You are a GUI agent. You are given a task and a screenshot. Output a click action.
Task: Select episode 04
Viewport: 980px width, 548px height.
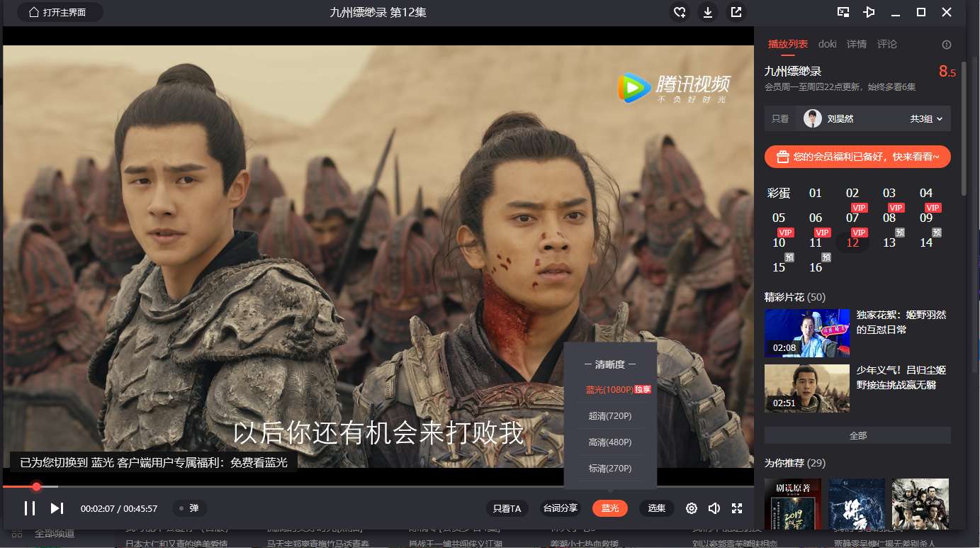click(926, 193)
